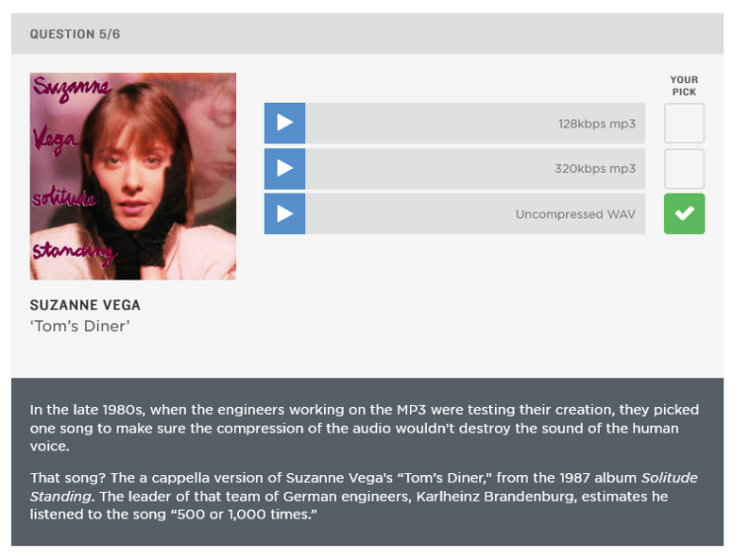This screenshot has height=560, width=734.
Task: Click the paragraph about MP3 engineers testing
Action: pyautogui.click(x=364, y=428)
